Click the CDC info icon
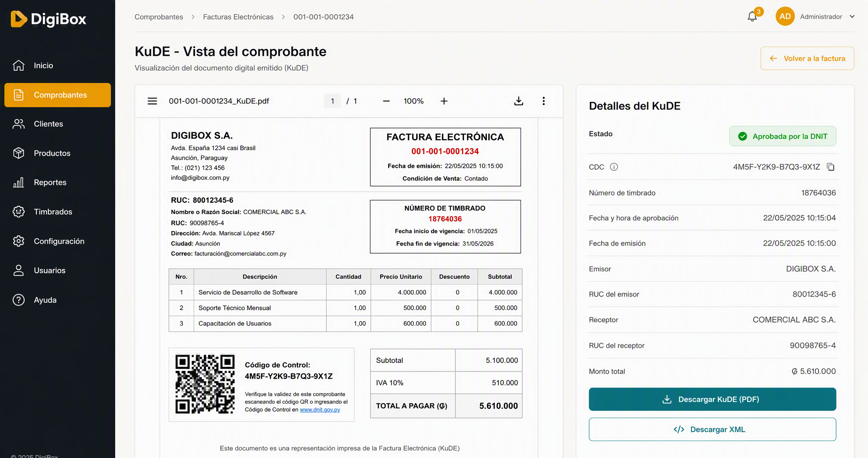This screenshot has height=458, width=868. [614, 167]
